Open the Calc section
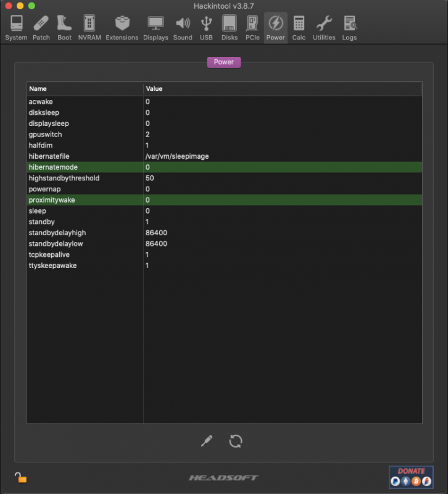This screenshot has width=448, height=494. 299,28
